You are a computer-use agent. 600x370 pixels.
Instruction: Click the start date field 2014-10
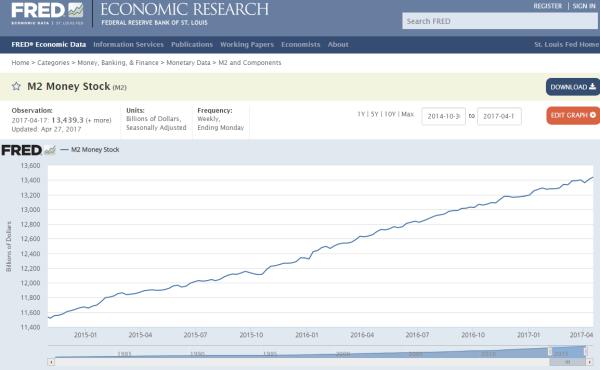tap(443, 116)
